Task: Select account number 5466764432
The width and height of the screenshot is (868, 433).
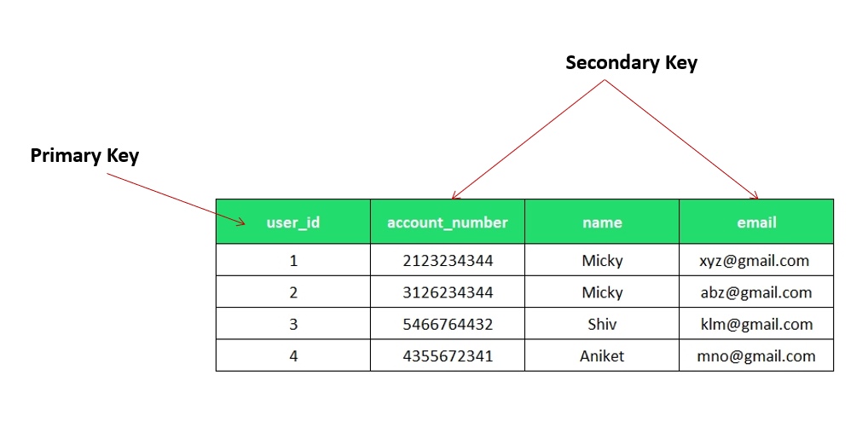Action: click(448, 324)
